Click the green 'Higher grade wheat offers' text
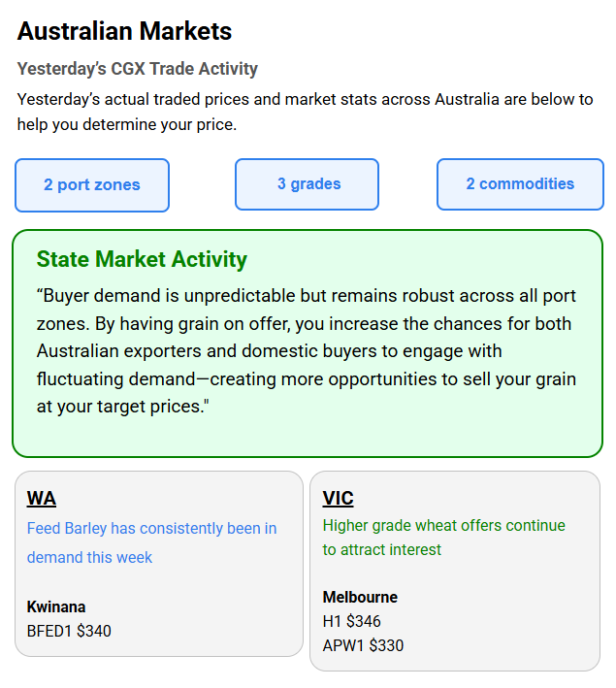The height and width of the screenshot is (688, 616). (x=444, y=538)
